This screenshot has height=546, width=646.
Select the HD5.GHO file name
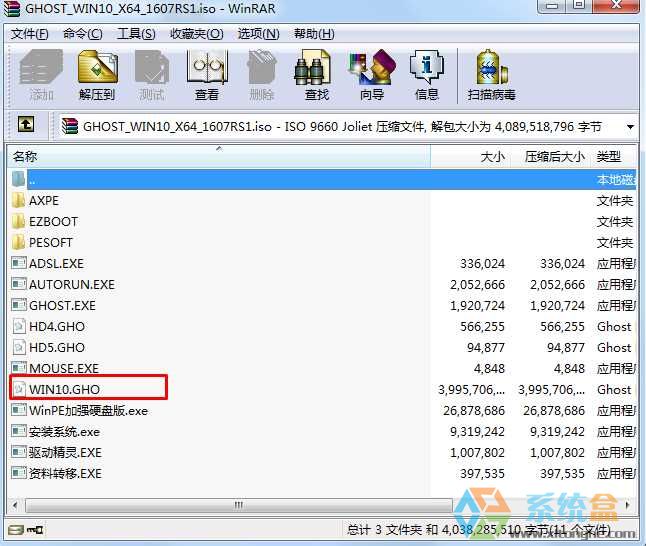(x=57, y=347)
